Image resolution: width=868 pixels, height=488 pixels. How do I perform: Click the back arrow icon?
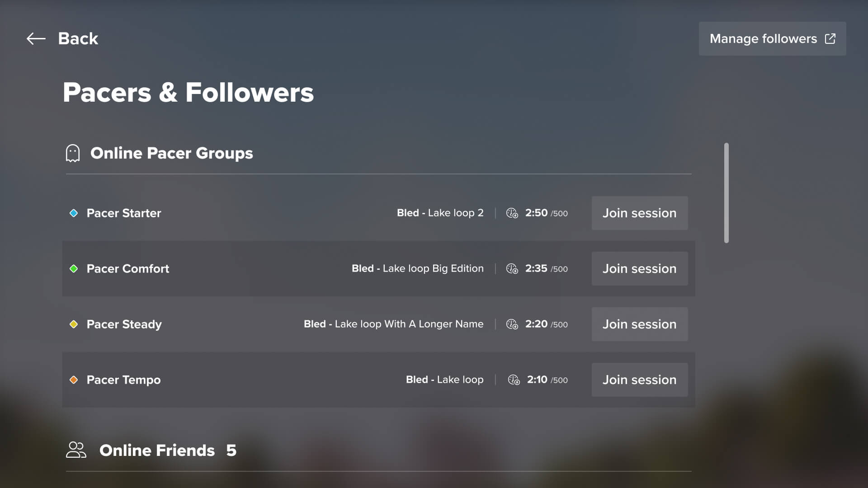[36, 39]
